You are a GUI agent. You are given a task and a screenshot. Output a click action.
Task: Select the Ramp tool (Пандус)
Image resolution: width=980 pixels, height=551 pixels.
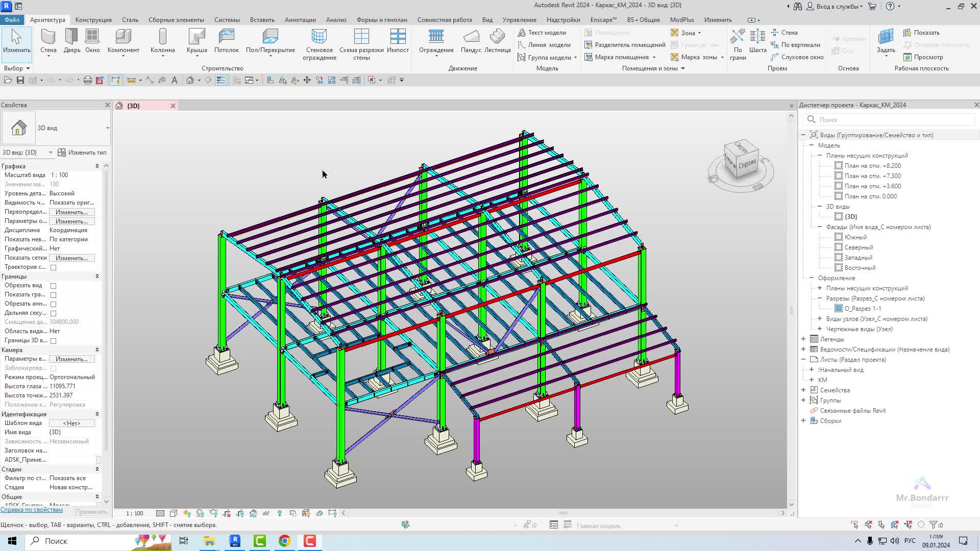click(471, 41)
